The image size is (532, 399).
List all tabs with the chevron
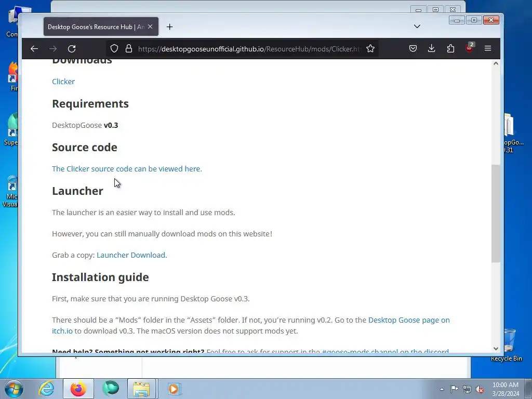(417, 26)
